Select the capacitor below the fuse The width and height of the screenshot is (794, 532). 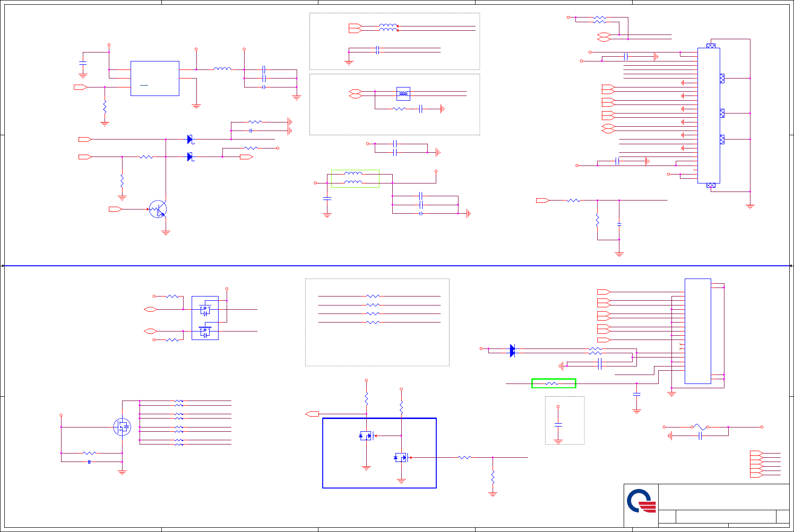click(x=701, y=436)
